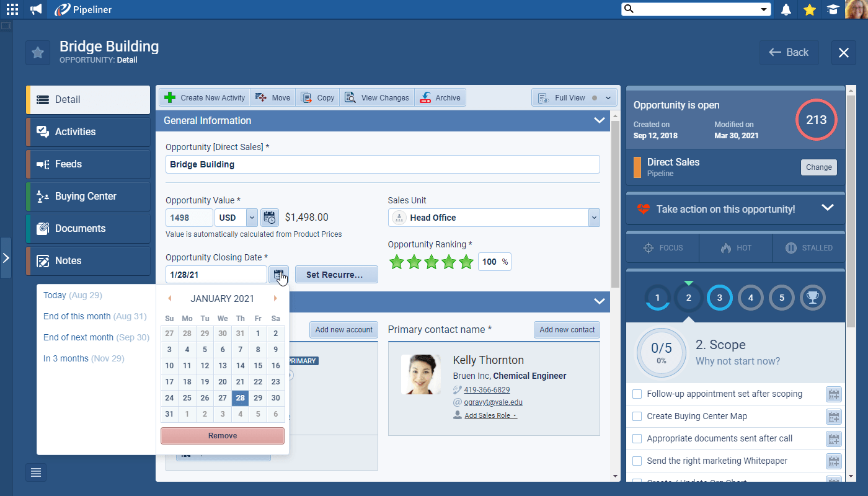The height and width of the screenshot is (496, 868).
Task: Set Opportunity Ranking to three stars
Action: 432,262
